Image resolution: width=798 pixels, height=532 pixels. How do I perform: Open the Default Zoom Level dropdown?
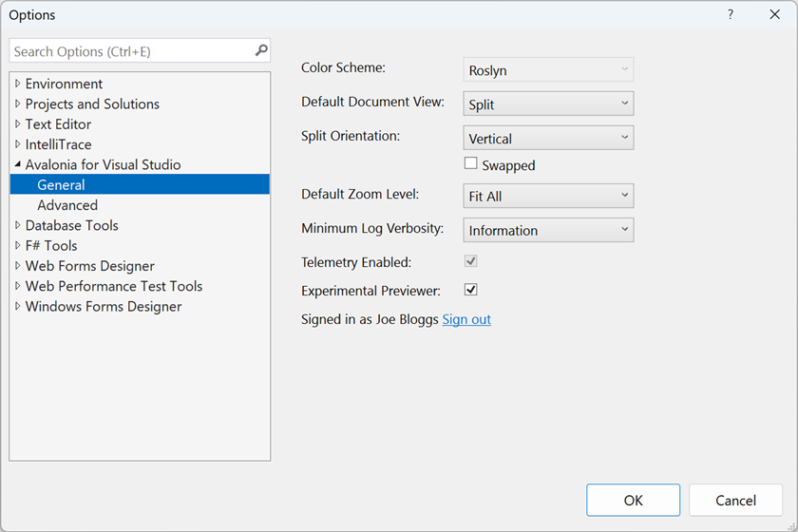tap(548, 196)
